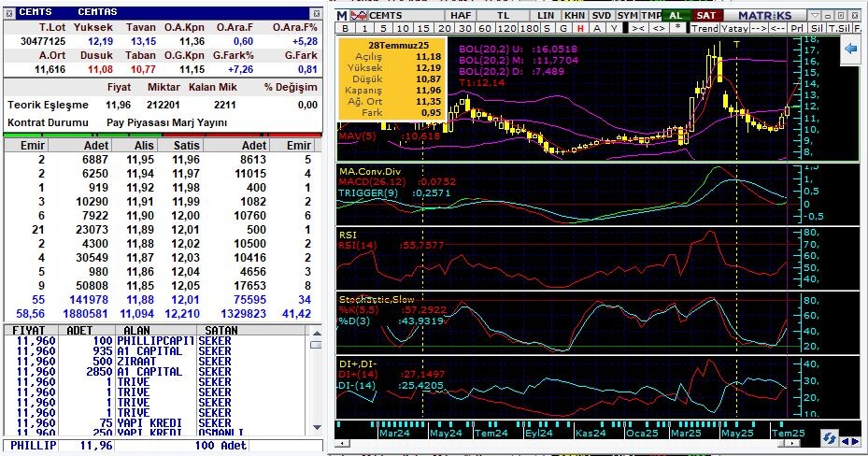Select the 120-minute period button

click(505, 28)
